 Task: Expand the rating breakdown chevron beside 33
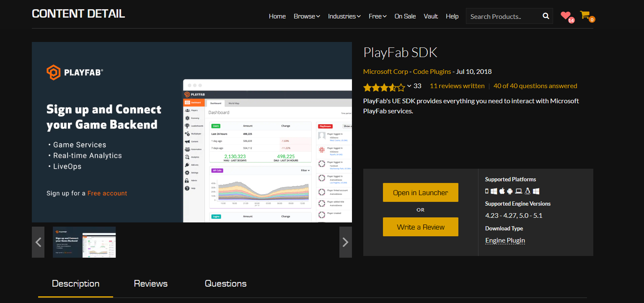(x=409, y=86)
